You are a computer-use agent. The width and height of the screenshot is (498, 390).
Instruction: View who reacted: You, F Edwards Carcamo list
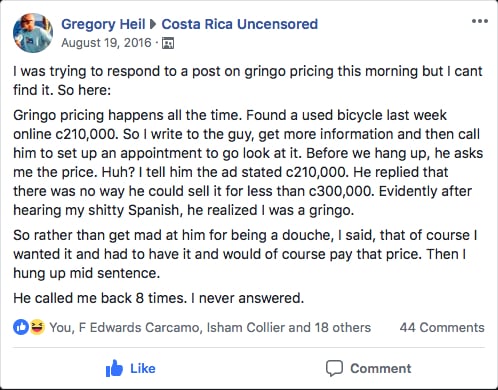tap(210, 327)
